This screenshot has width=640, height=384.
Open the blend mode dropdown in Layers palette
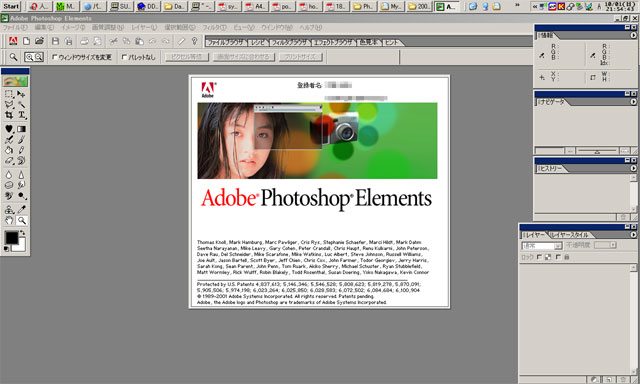[x=542, y=246]
